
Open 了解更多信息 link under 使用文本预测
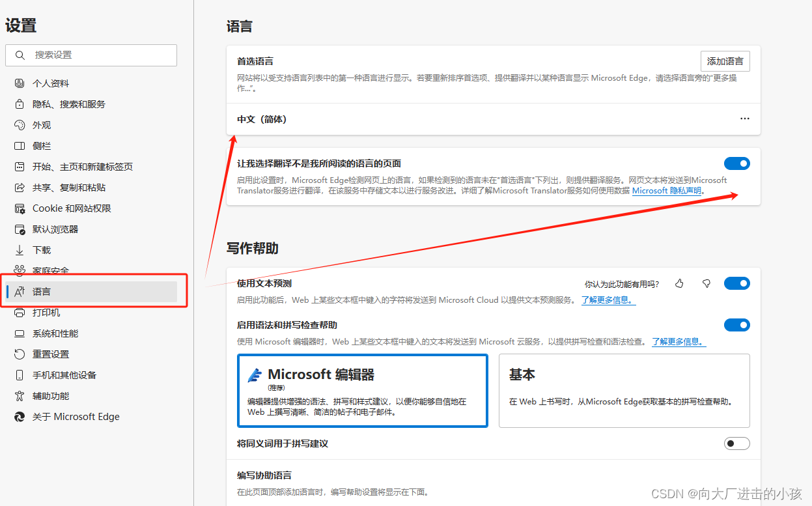point(608,300)
